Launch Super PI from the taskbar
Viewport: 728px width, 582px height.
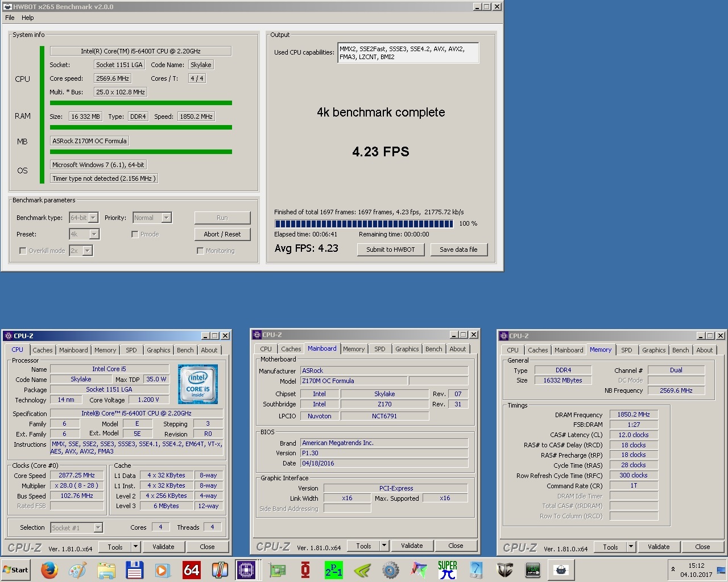tap(448, 570)
